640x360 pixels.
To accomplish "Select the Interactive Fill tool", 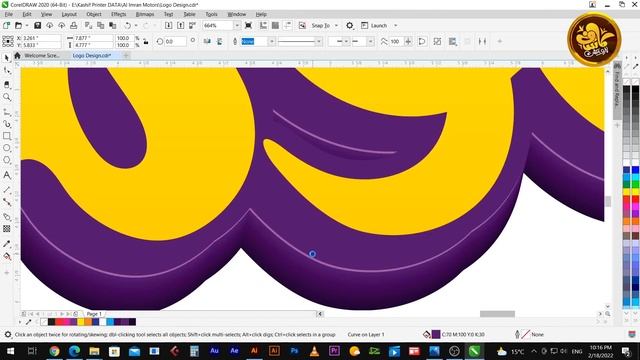I will (x=7, y=256).
